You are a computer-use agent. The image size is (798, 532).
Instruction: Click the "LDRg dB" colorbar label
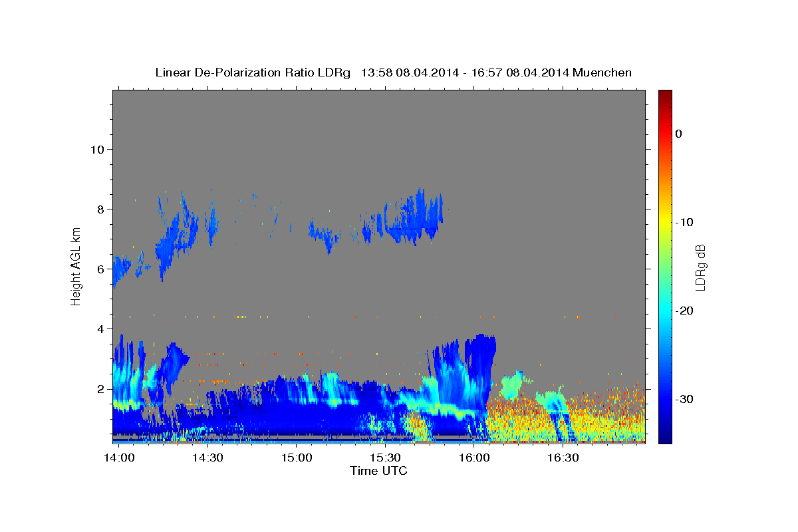point(700,267)
